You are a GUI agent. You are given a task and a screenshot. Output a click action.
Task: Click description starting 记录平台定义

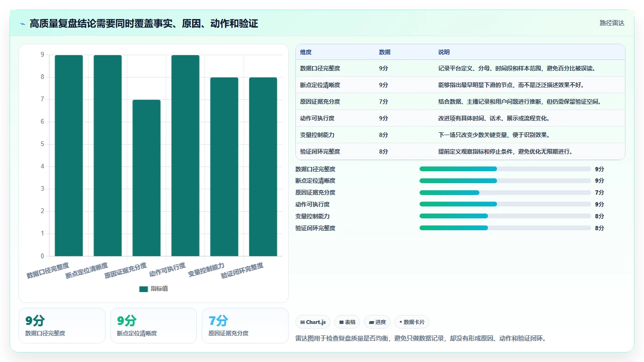[517, 68]
